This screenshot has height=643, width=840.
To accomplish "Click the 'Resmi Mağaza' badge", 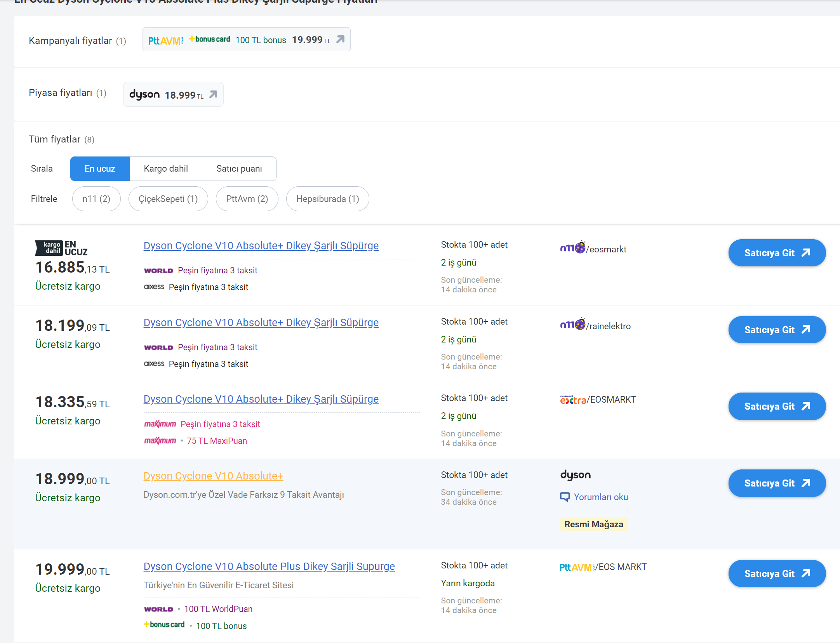I will (594, 524).
